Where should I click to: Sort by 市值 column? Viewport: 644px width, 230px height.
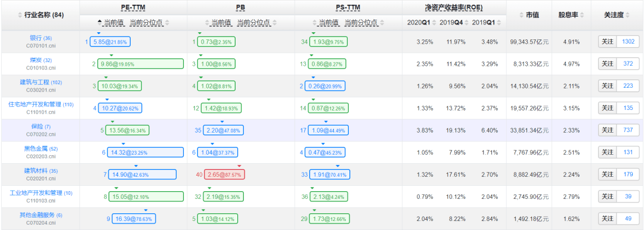[530, 15]
